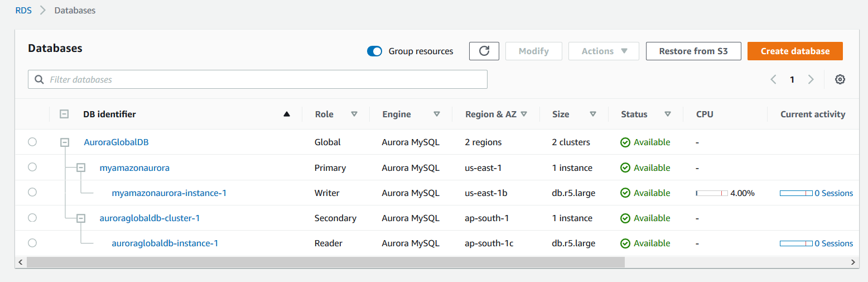
Task: Select radio button for myamazonaurora-instance-1
Action: 32,192
